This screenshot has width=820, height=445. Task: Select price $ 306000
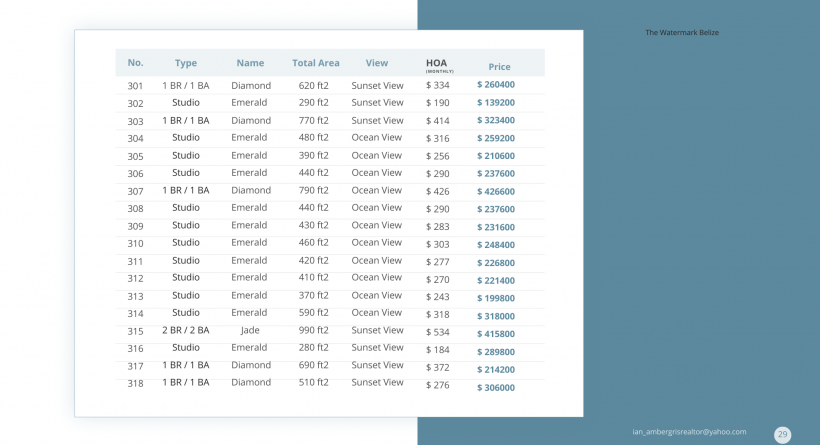[x=496, y=387]
